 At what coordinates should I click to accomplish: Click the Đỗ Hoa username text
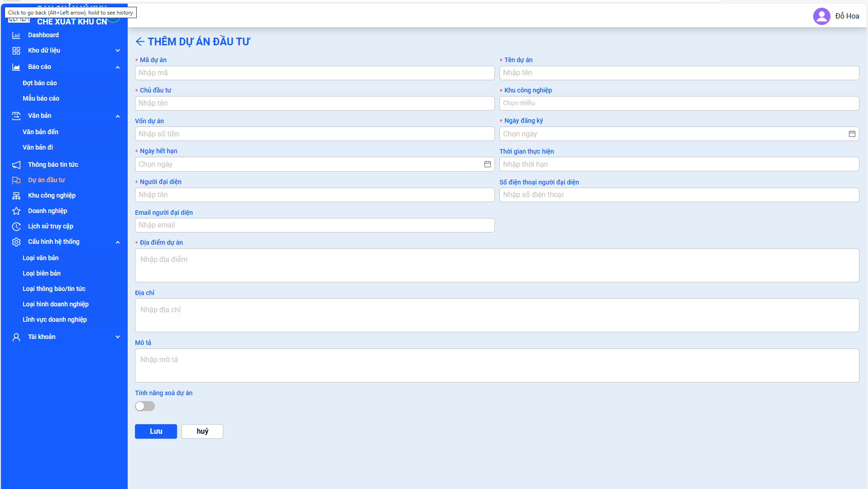847,16
